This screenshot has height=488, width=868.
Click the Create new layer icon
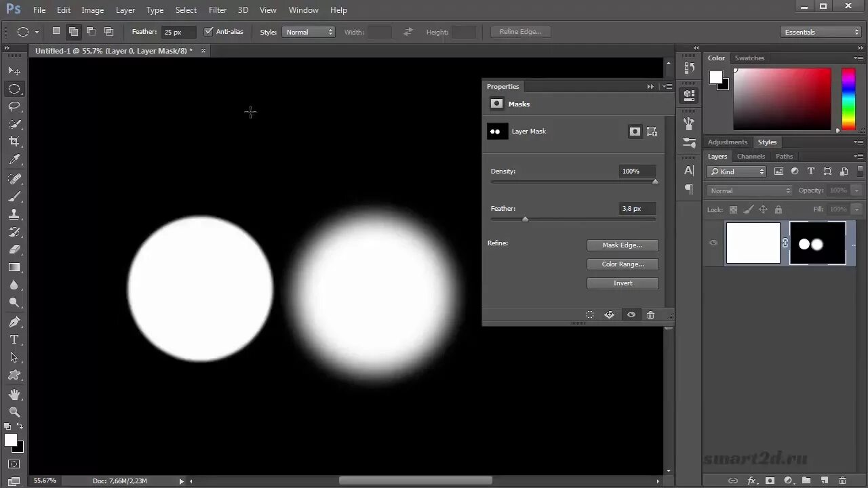coord(824,481)
